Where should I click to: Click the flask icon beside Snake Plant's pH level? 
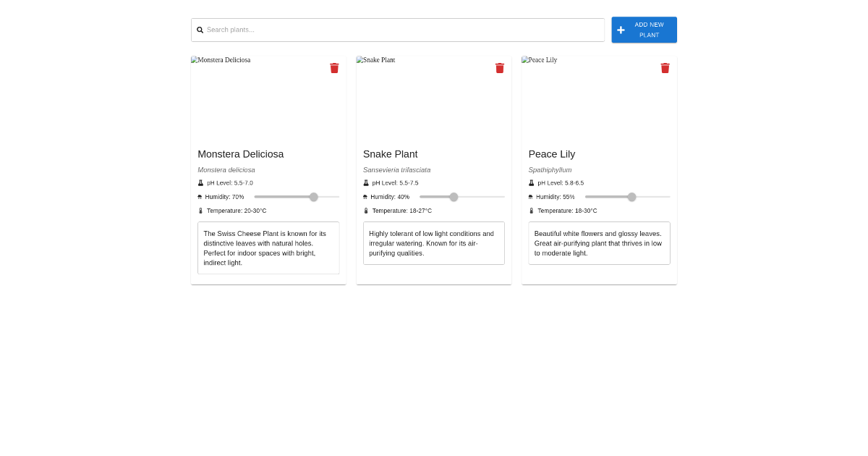(365, 182)
